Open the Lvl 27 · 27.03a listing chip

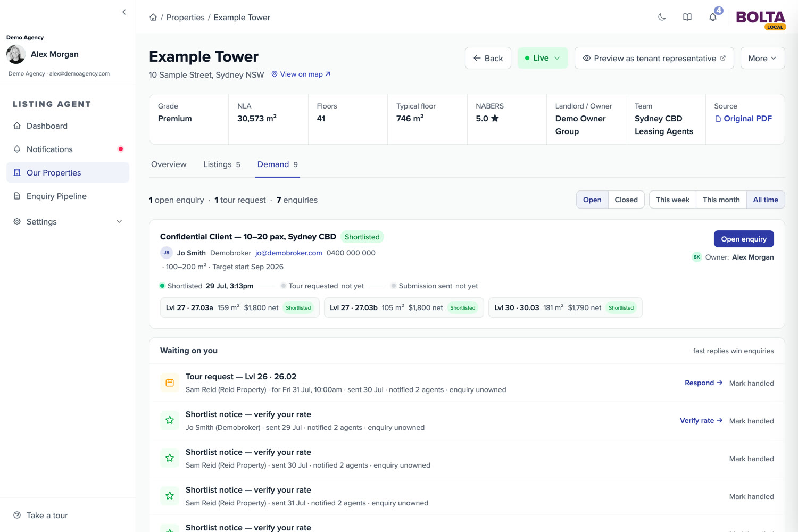click(x=240, y=307)
